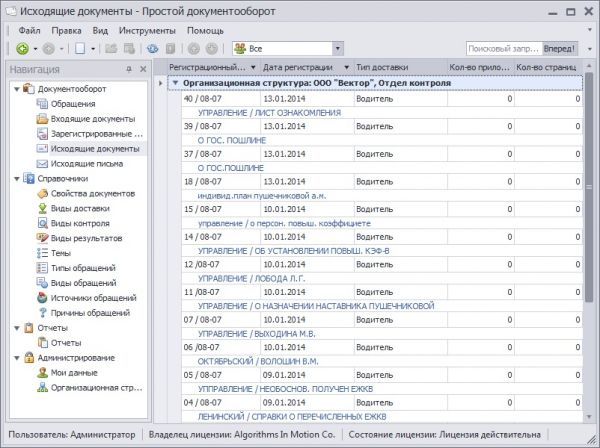
Task: Select Организационная структура navigation item
Action: [97, 387]
